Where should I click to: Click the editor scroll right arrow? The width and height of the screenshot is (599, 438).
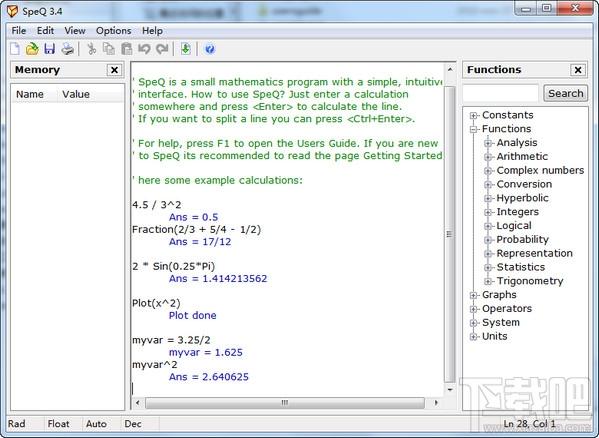click(436, 402)
